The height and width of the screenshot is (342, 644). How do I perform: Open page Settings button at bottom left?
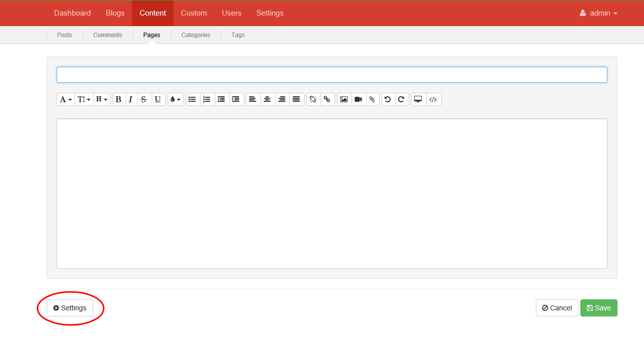coord(70,308)
